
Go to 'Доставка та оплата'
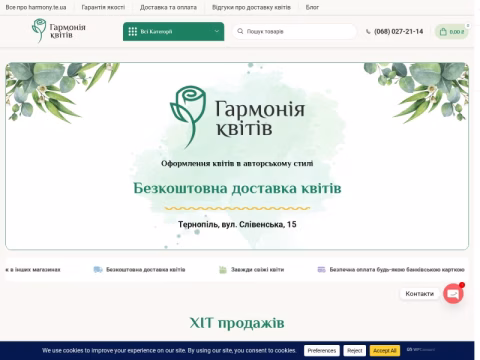pyautogui.click(x=168, y=7)
